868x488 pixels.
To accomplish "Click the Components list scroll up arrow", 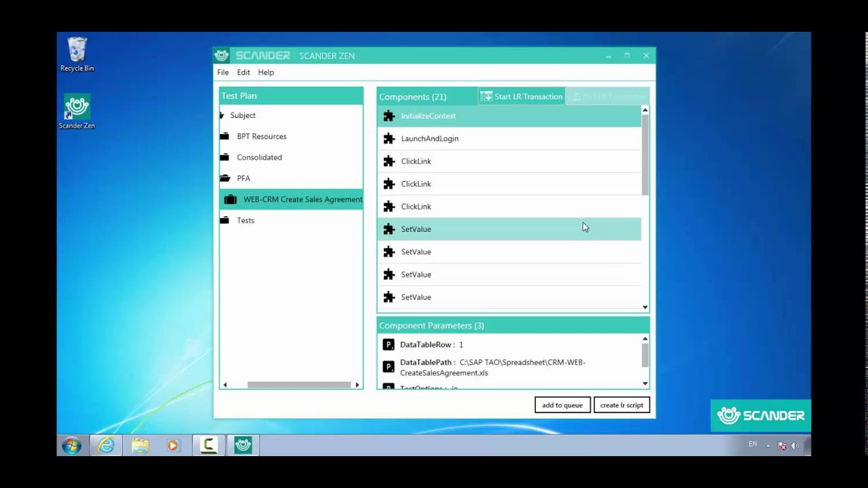I will 645,110.
